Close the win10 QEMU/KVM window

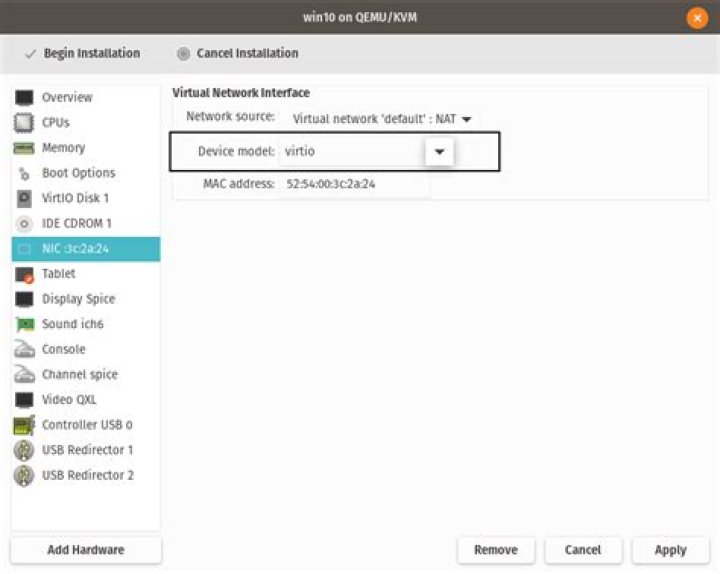(697, 18)
